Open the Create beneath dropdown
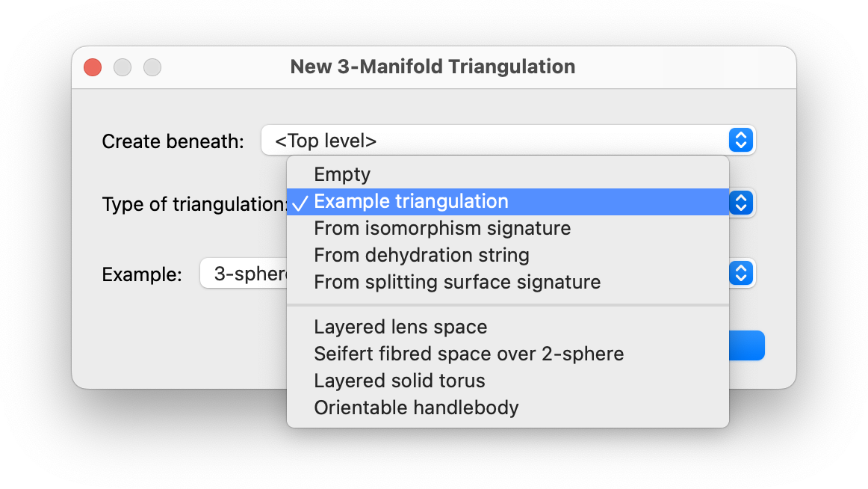Viewport: 868px width, 489px height. 493,140
